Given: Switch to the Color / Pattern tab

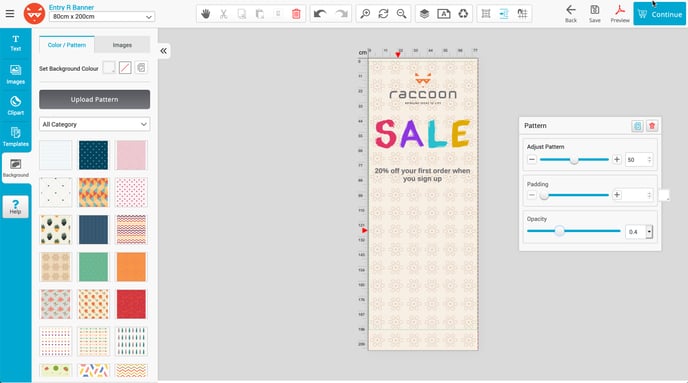Looking at the screenshot, I should point(67,45).
